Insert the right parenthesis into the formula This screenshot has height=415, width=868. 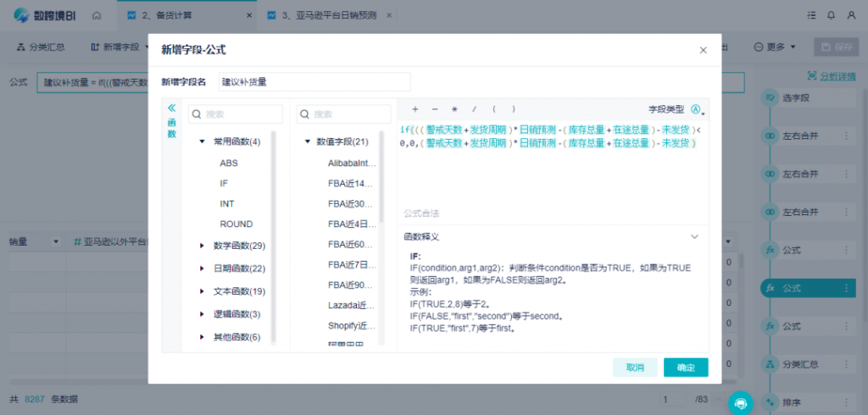pyautogui.click(x=514, y=109)
